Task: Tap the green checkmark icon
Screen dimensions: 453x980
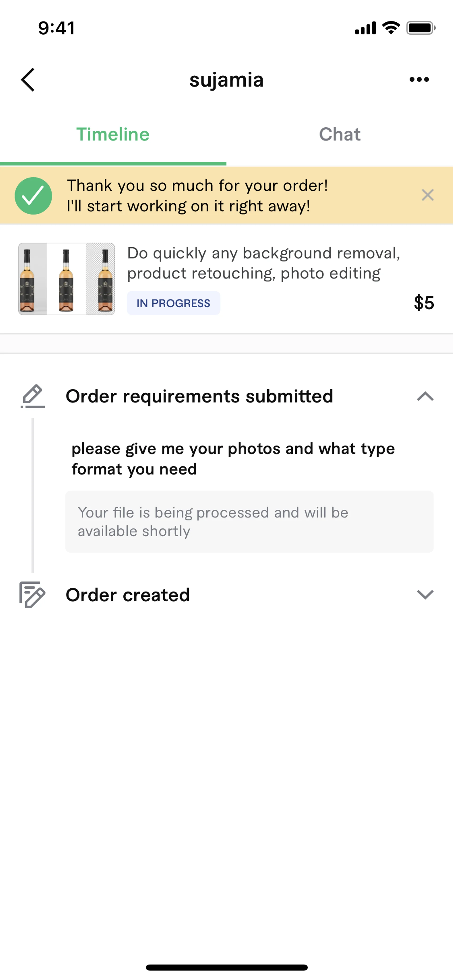Action: coord(34,196)
